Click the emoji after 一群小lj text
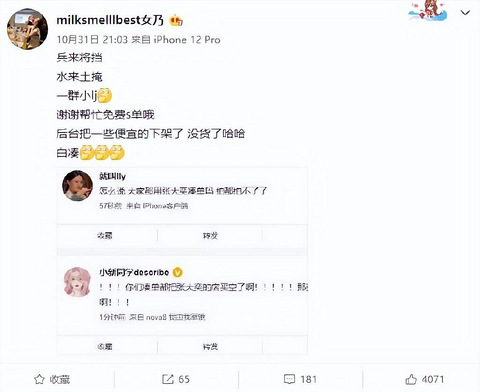 tap(105, 96)
